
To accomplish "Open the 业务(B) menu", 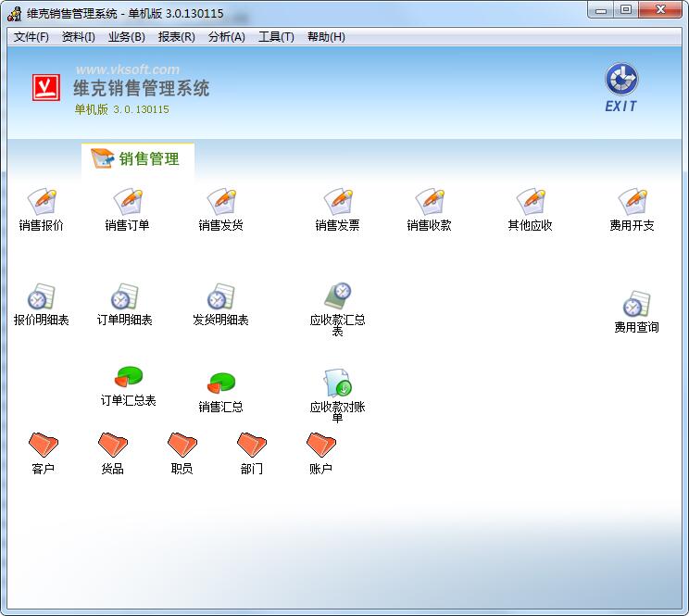I will tap(127, 37).
